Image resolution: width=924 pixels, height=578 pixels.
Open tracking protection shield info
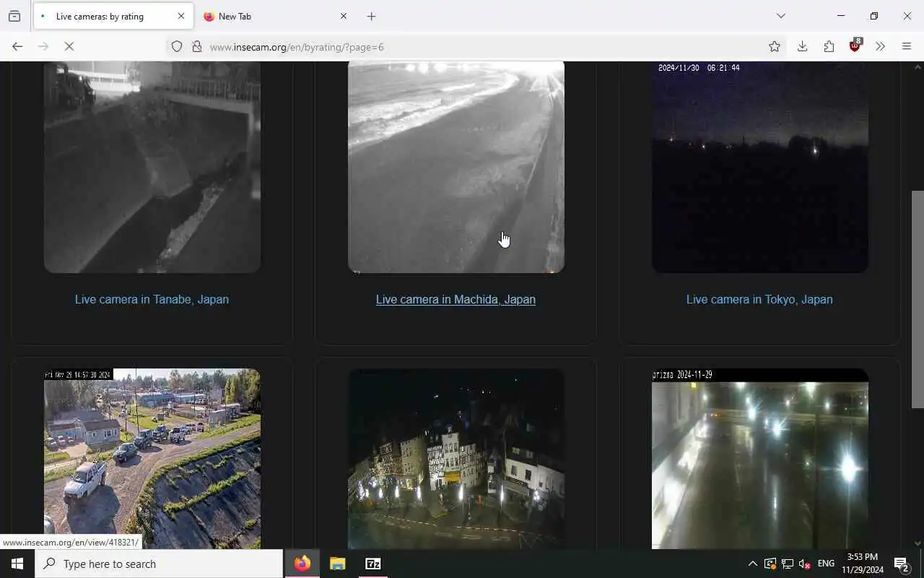point(177,46)
